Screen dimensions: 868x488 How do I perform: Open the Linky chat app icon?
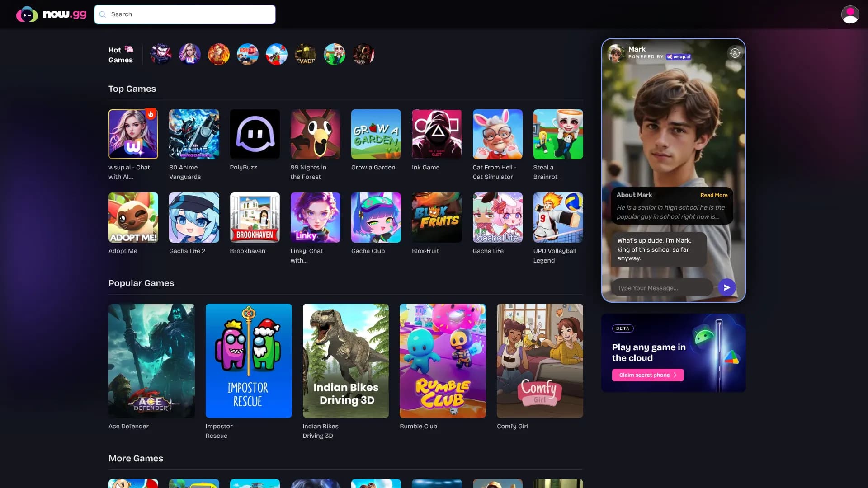coord(316,218)
